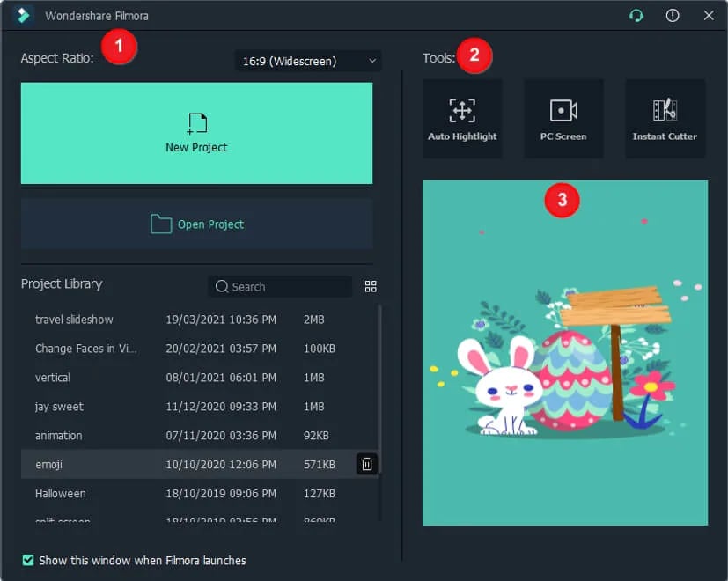Click the aspect ratio dropdown chevron arrow
The width and height of the screenshot is (728, 581).
coord(371,61)
